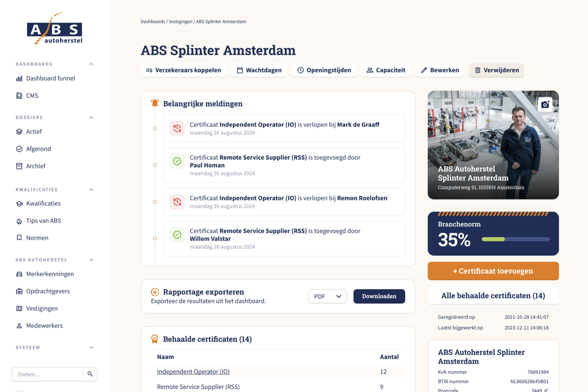Click the Remote Service Supplier (RSS) table row
The height and width of the screenshot is (392, 588).
278,387
